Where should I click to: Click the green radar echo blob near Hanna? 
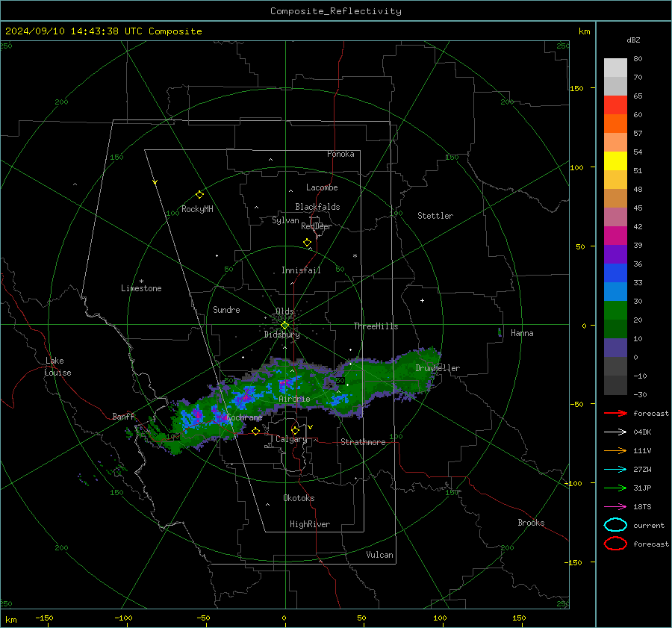pyautogui.click(x=500, y=332)
